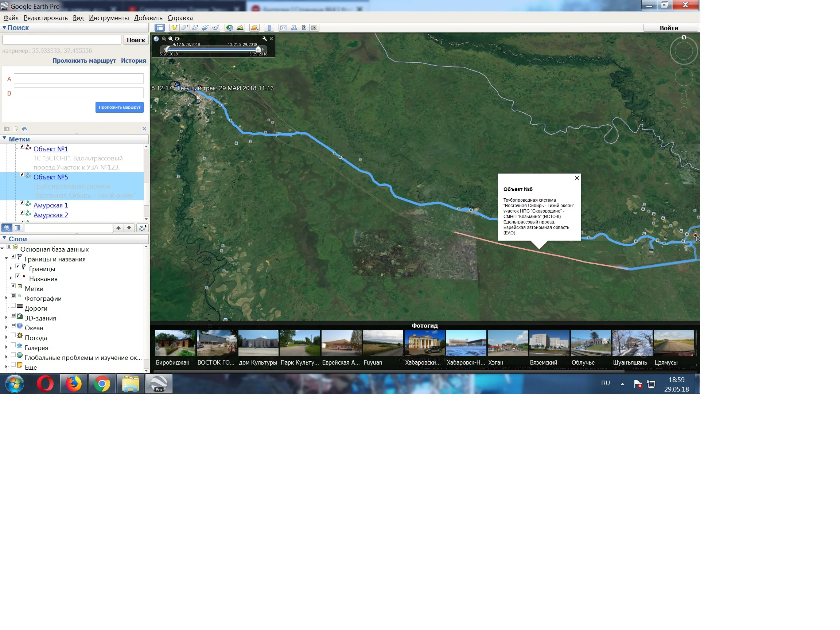840x630 pixels.
Task: Select the Ruler tool in toolbar
Action: (x=269, y=28)
